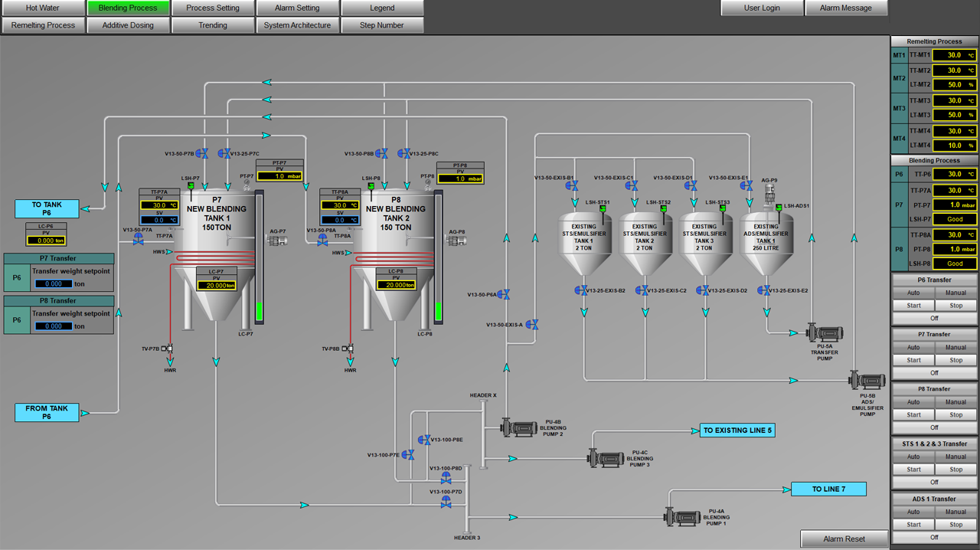This screenshot has width=980, height=550.
Task: Start the ADS 1 Transfer
Action: 913,525
